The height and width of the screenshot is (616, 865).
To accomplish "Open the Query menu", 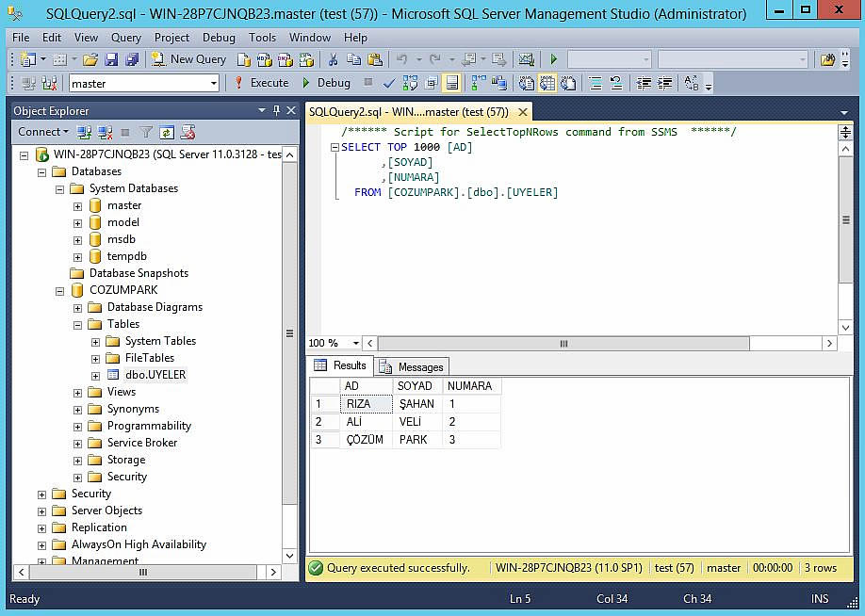I will [x=125, y=38].
